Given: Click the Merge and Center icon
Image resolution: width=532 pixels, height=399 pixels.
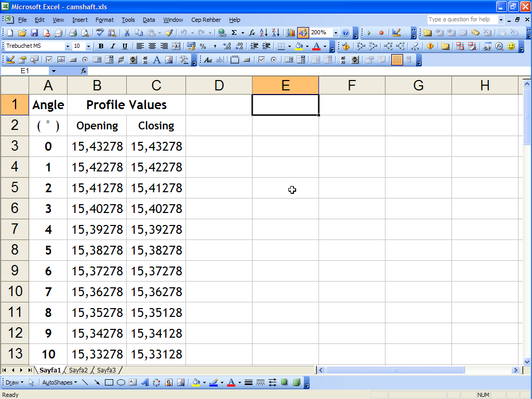Looking at the screenshot, I should point(176,46).
